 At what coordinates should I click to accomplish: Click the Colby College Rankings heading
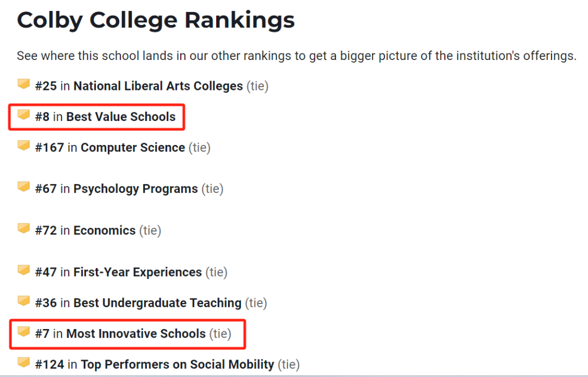coord(156,21)
